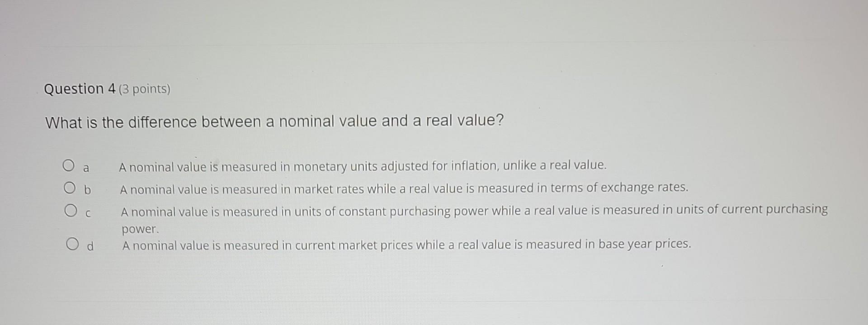Click answer text for option b

(x=405, y=188)
